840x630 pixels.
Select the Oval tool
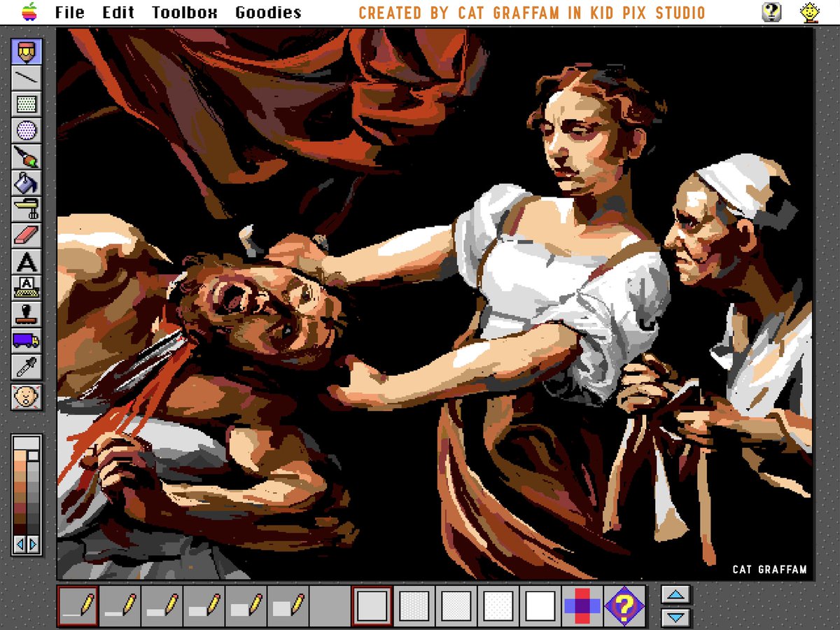27,130
